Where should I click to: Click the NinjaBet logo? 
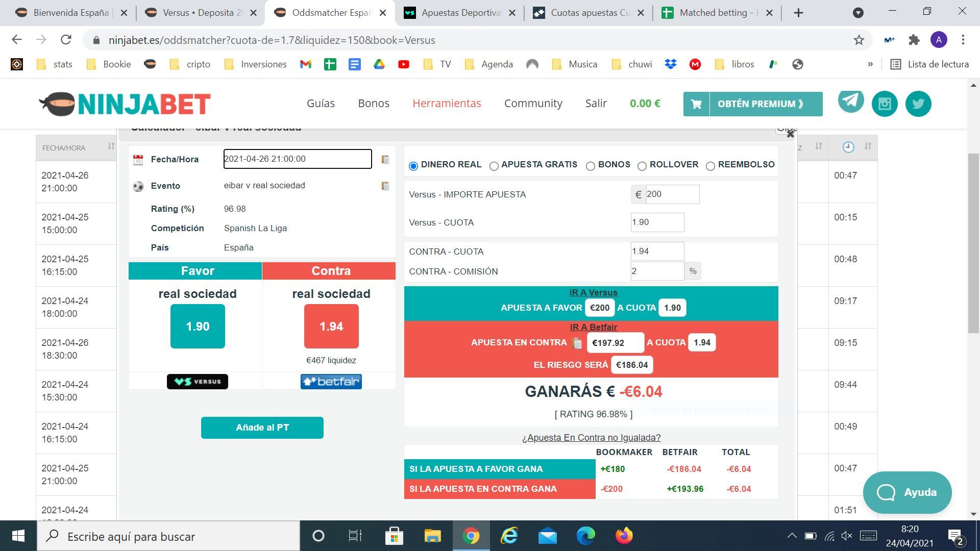125,104
